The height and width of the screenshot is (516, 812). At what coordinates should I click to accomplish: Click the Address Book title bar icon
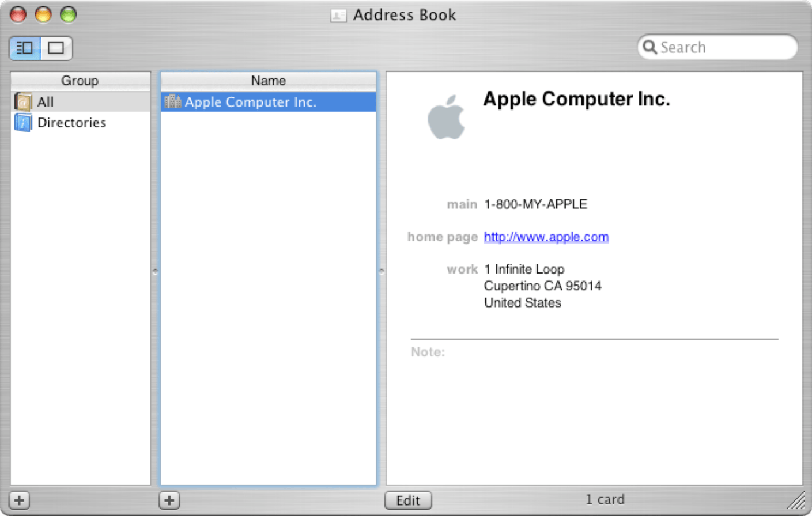coord(338,16)
